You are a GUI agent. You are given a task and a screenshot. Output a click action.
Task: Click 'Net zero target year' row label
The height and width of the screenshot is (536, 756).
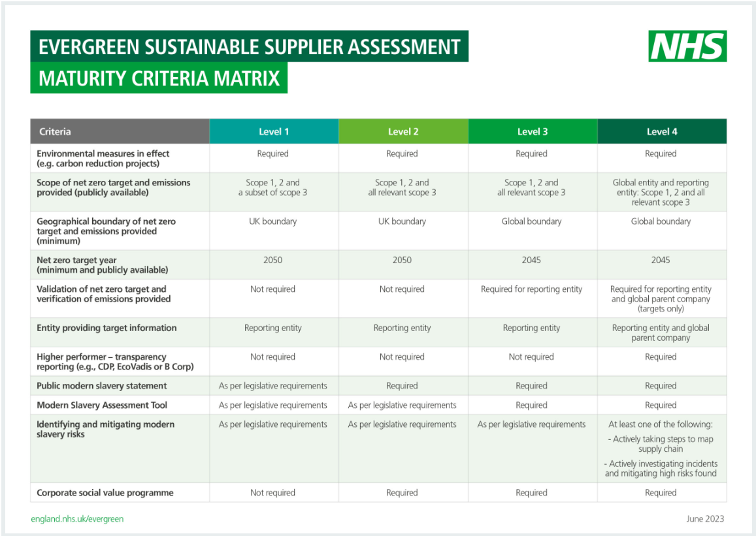tap(102, 265)
